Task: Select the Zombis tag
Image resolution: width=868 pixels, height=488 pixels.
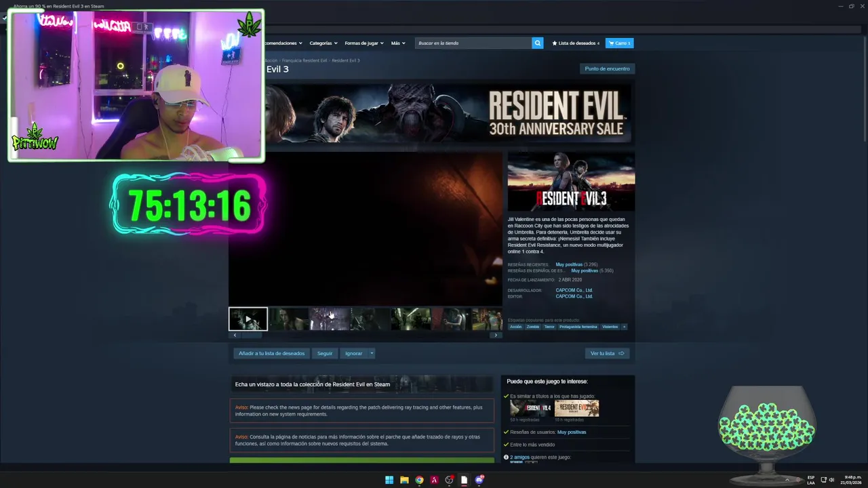Action: tap(533, 327)
